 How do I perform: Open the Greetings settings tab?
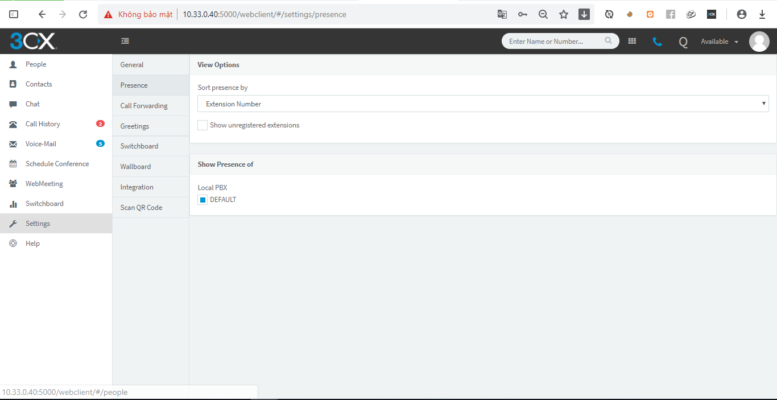tap(135, 126)
